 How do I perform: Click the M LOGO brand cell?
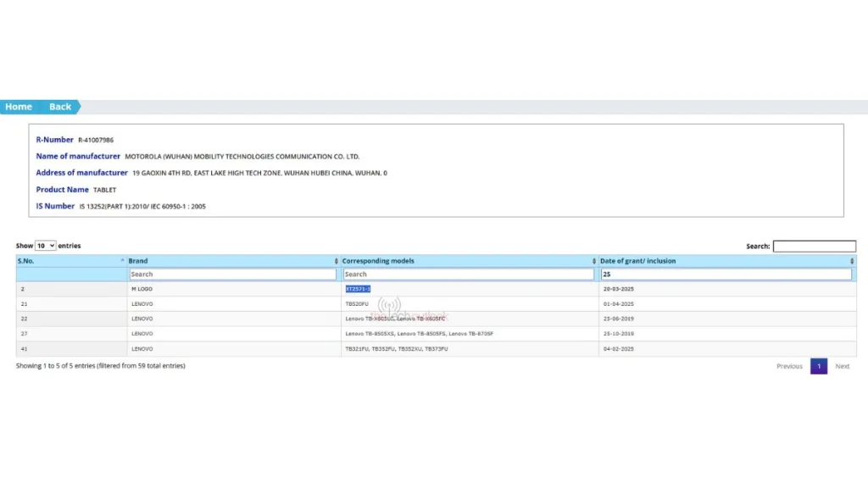point(142,289)
